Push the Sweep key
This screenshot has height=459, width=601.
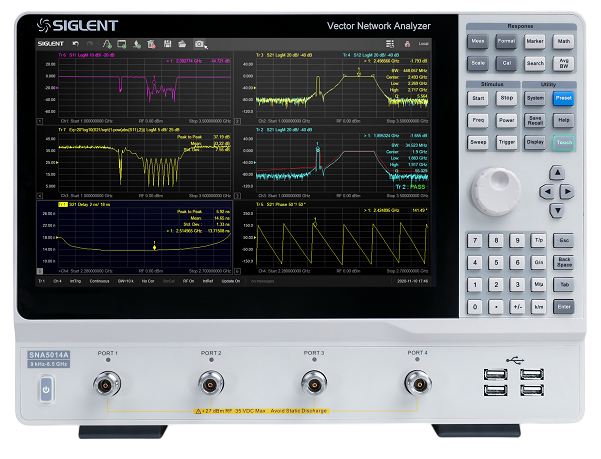pyautogui.click(x=478, y=143)
